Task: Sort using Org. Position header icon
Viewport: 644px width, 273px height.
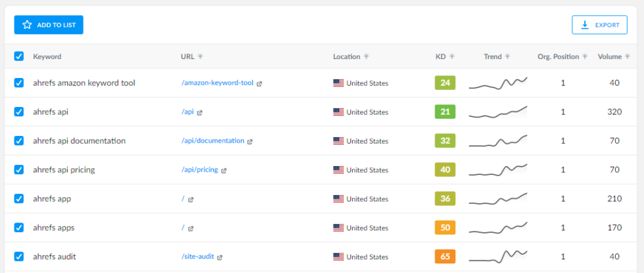Action: click(584, 57)
